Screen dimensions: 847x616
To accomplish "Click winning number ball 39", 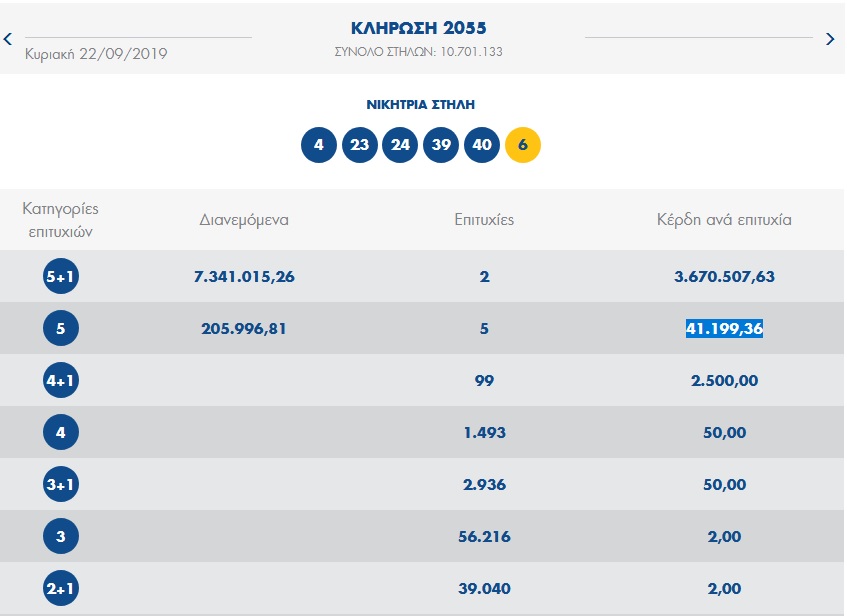I will click(441, 145).
